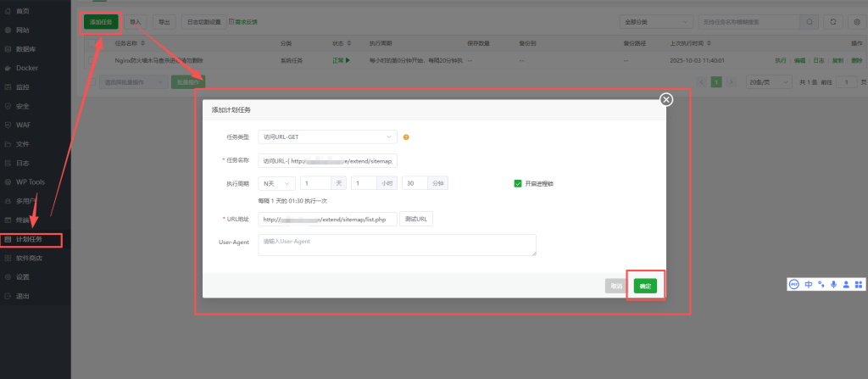Tick the checkbox for the Nginx task row
The image size is (868, 379).
[x=91, y=61]
